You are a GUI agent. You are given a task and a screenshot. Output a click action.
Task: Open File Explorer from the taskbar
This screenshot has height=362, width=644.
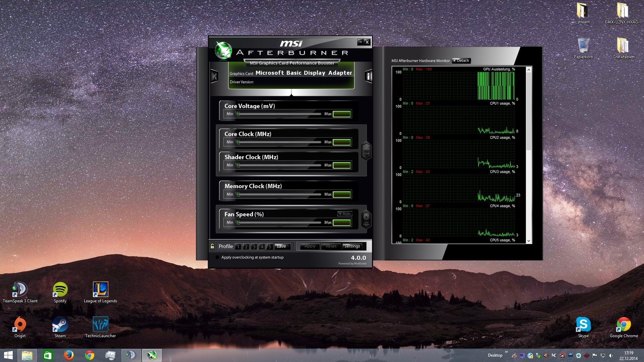click(x=27, y=355)
